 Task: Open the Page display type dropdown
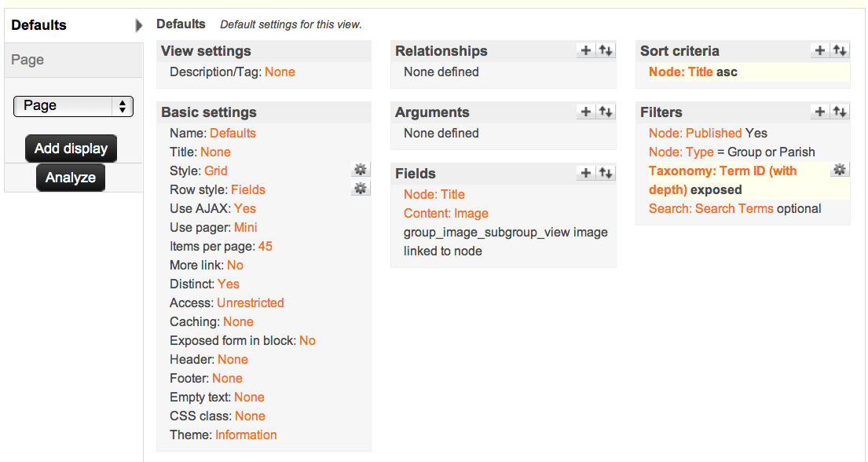pyautogui.click(x=73, y=106)
